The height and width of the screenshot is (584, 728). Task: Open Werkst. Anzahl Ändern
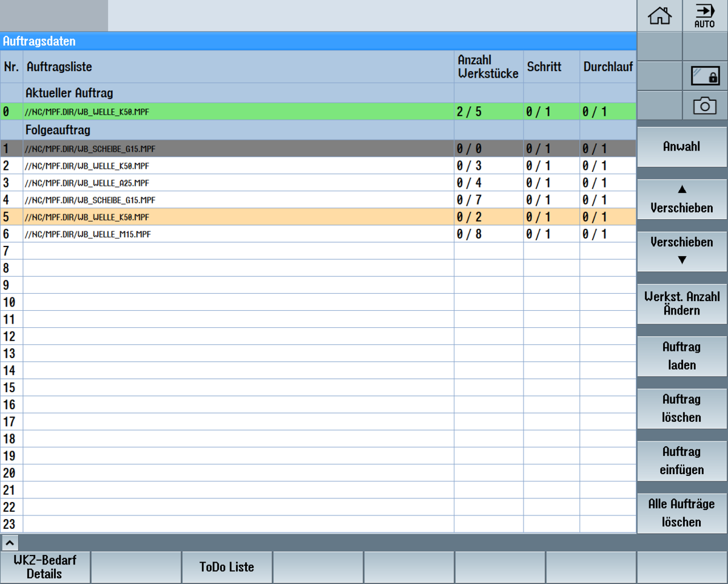point(681,303)
